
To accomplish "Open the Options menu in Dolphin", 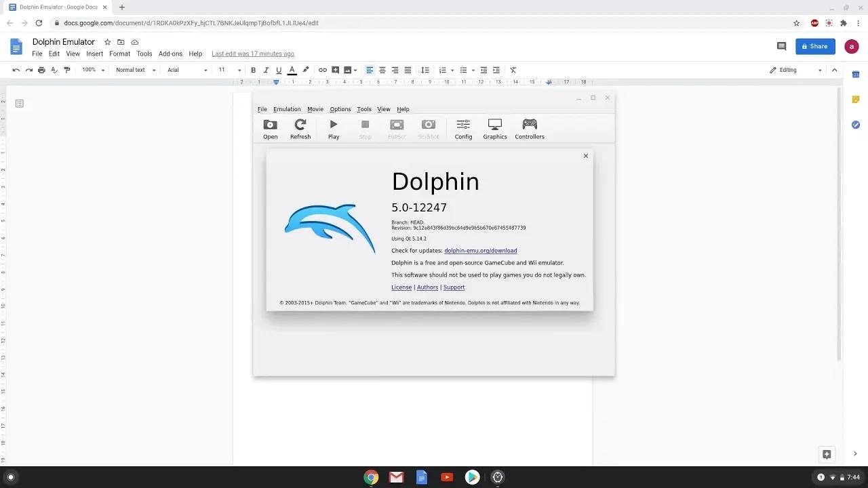I will coord(340,109).
